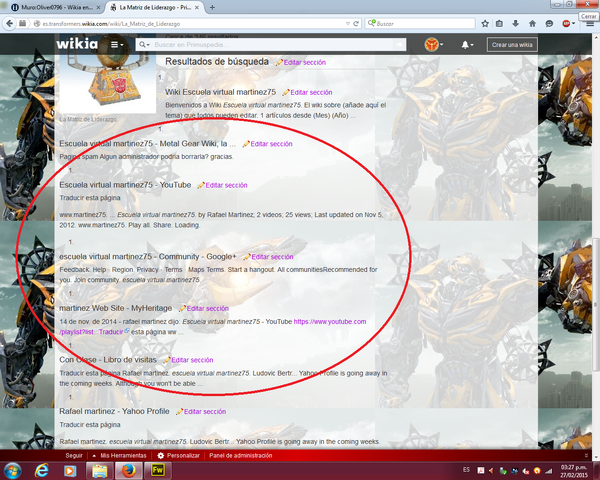Viewport: 600px width, 480px height.
Task: Select the La Matriz de Liderazgo tab
Action: coord(155,7)
